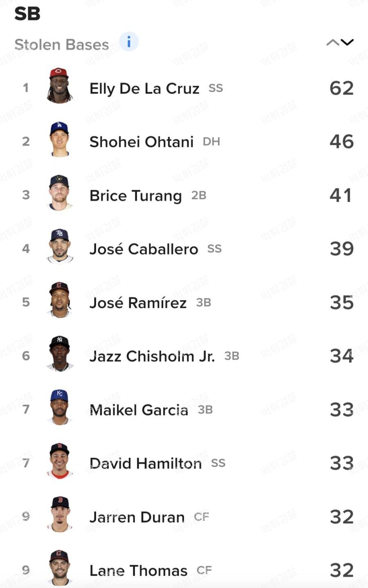Select Lane Thomas name link
Viewport: 368px width, 588px height.
pyautogui.click(x=139, y=570)
